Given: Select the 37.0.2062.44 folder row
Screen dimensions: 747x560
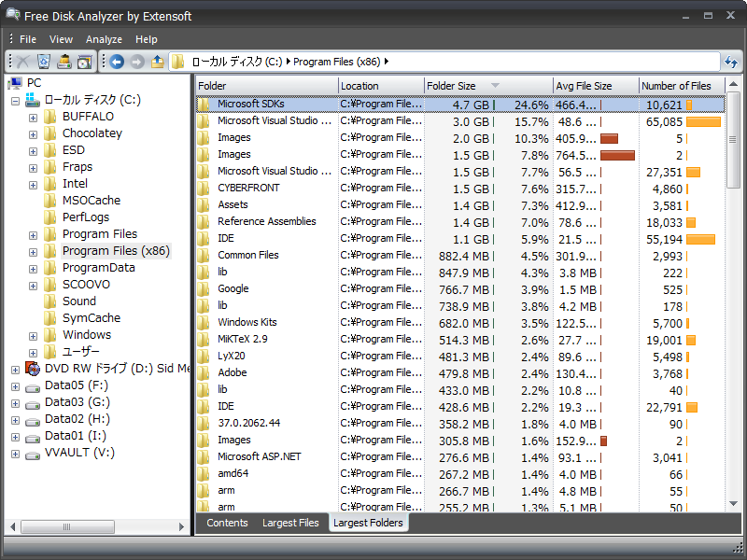Looking at the screenshot, I should (460, 424).
